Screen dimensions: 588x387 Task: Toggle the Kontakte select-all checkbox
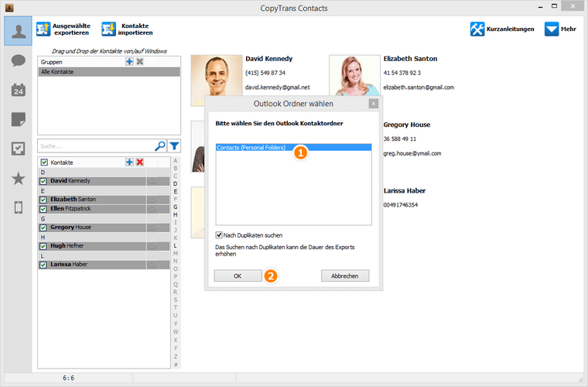[44, 163]
